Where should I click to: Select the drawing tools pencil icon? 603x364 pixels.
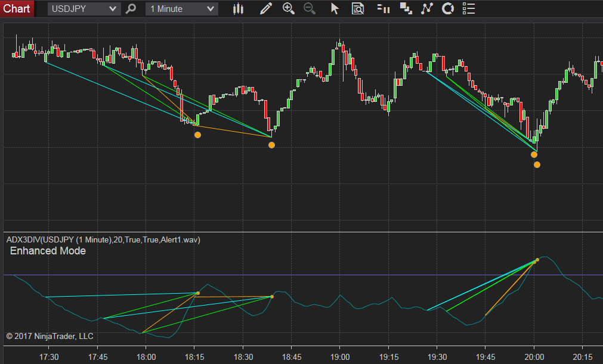click(x=266, y=8)
